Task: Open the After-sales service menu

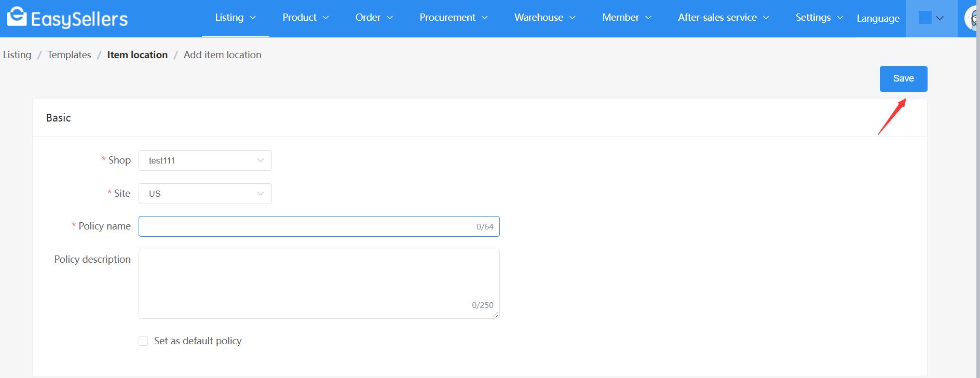Action: [x=724, y=18]
